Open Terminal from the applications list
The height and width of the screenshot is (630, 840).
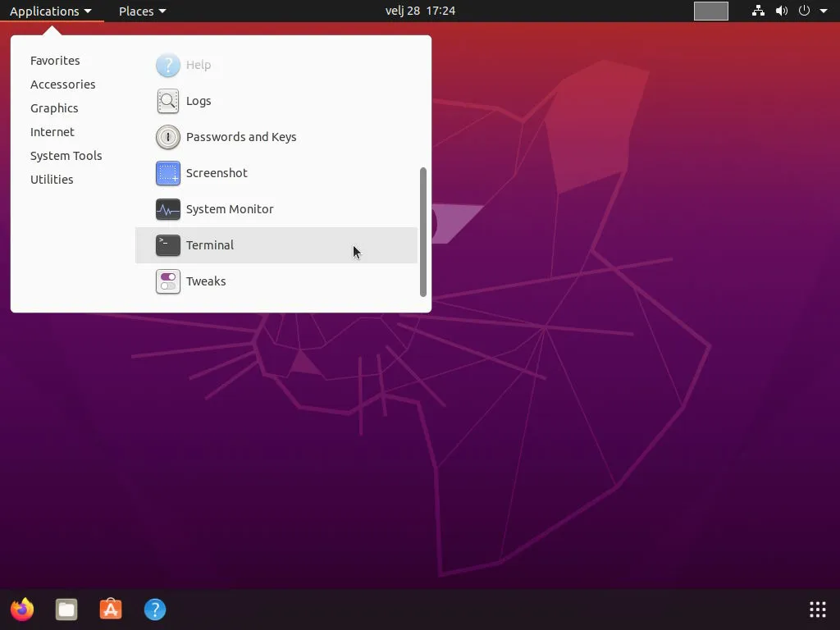[x=210, y=245]
